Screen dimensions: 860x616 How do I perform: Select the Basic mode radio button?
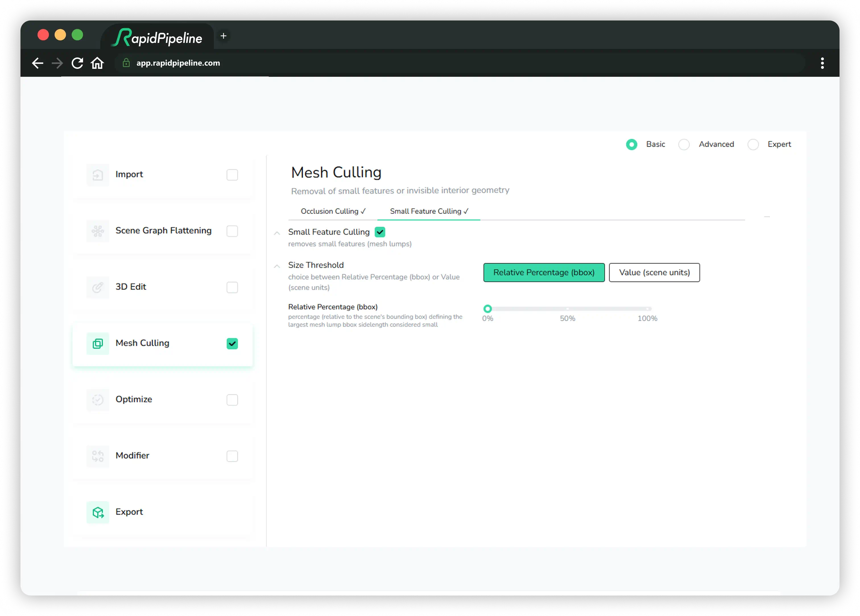pos(631,144)
